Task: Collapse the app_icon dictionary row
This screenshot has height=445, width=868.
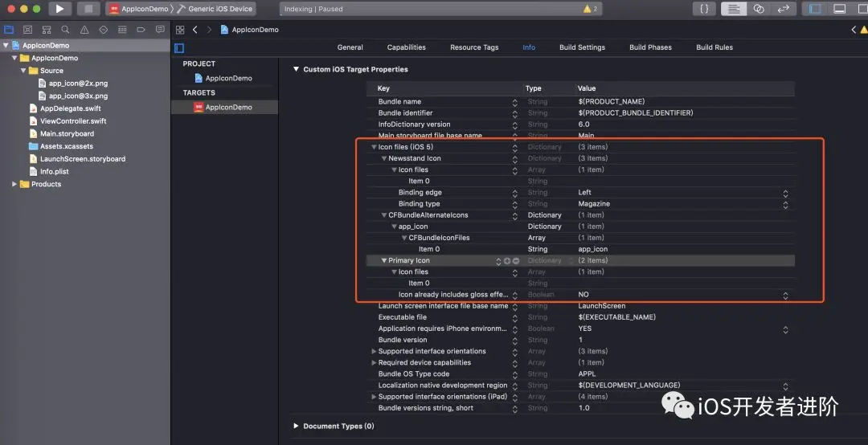Action: 394,227
